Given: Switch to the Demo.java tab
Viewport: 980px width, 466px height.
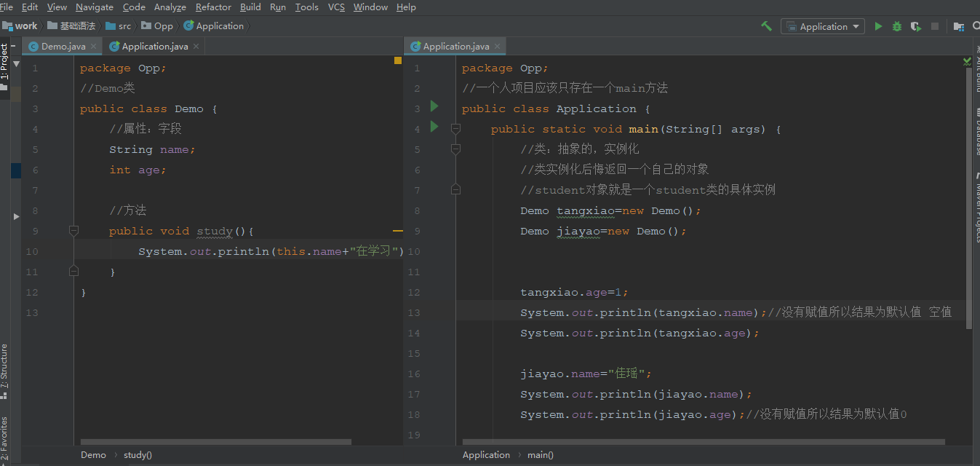Looking at the screenshot, I should [x=63, y=46].
